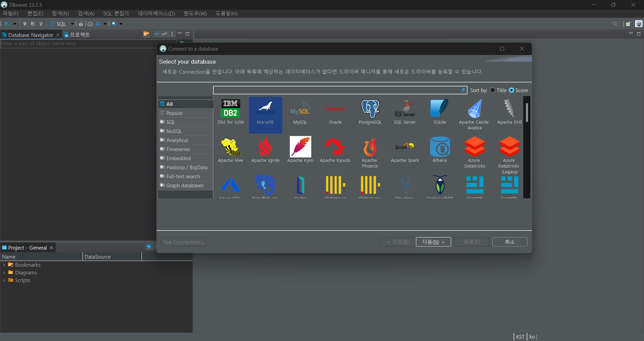Click the Connect plug icon in toolbar
The width and height of the screenshot is (644, 341).
(x=25, y=24)
